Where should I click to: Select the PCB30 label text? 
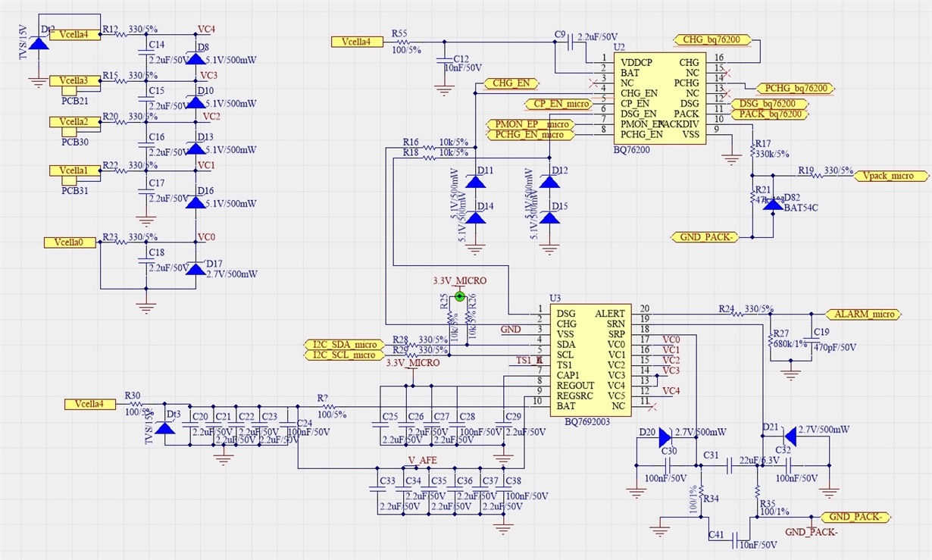[x=76, y=142]
